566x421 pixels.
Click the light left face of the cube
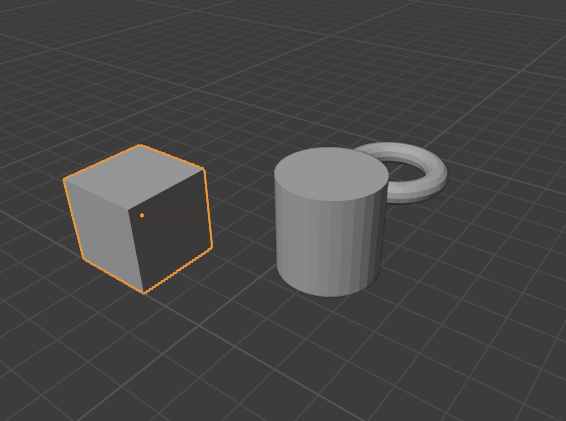click(104, 231)
